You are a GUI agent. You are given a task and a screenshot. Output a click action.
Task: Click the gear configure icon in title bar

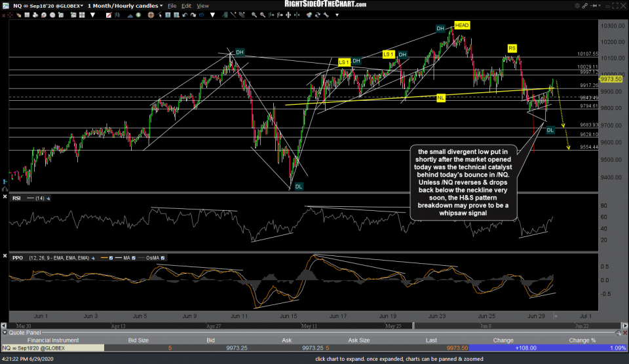[577, 6]
